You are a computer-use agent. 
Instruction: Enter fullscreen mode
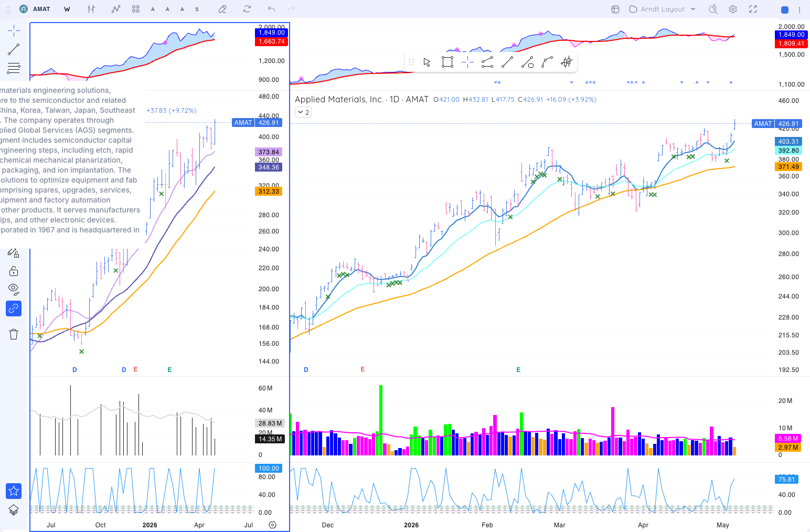[x=753, y=9]
